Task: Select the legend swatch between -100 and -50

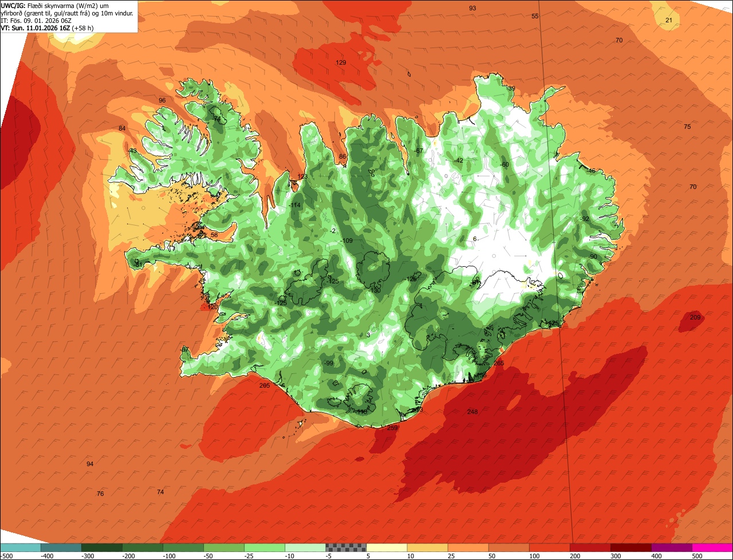Action: (183, 547)
